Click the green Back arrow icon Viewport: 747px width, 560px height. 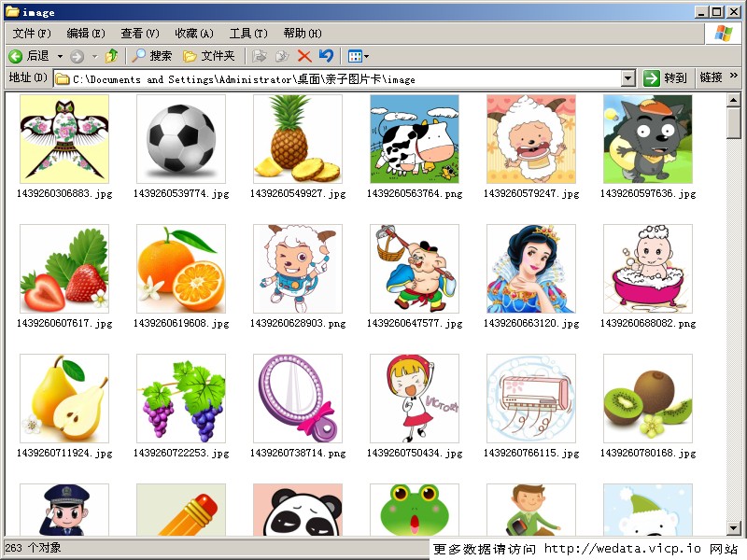tap(15, 56)
